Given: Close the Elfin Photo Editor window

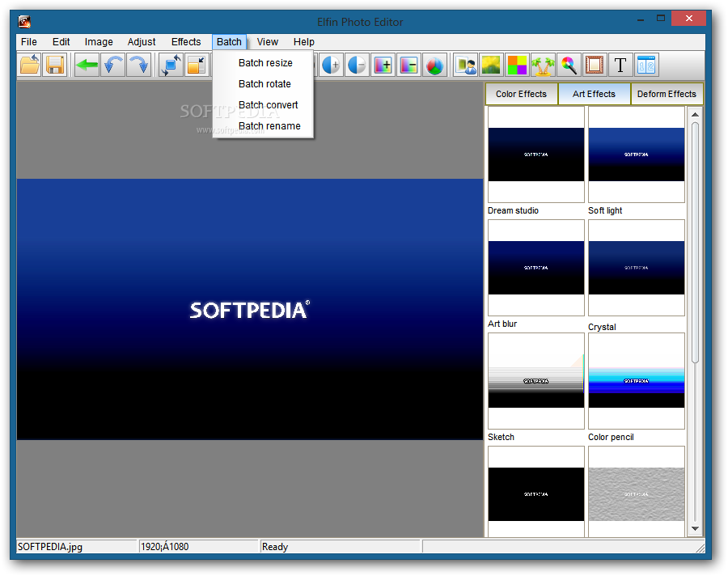Looking at the screenshot, I should pyautogui.click(x=688, y=19).
